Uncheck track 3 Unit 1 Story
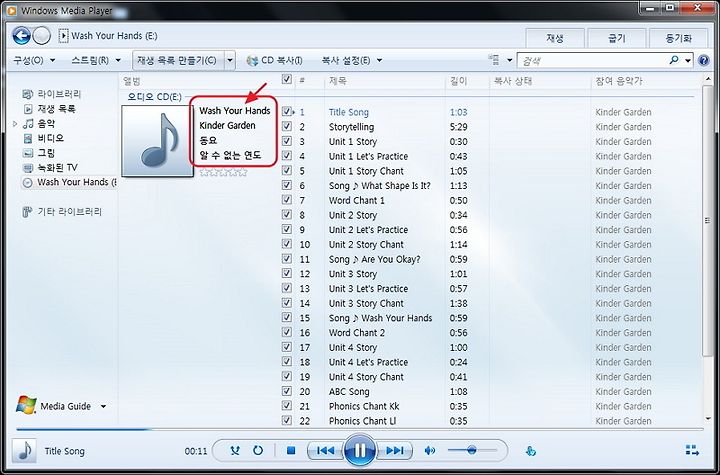Screen dimensions: 720x475 point(287,141)
